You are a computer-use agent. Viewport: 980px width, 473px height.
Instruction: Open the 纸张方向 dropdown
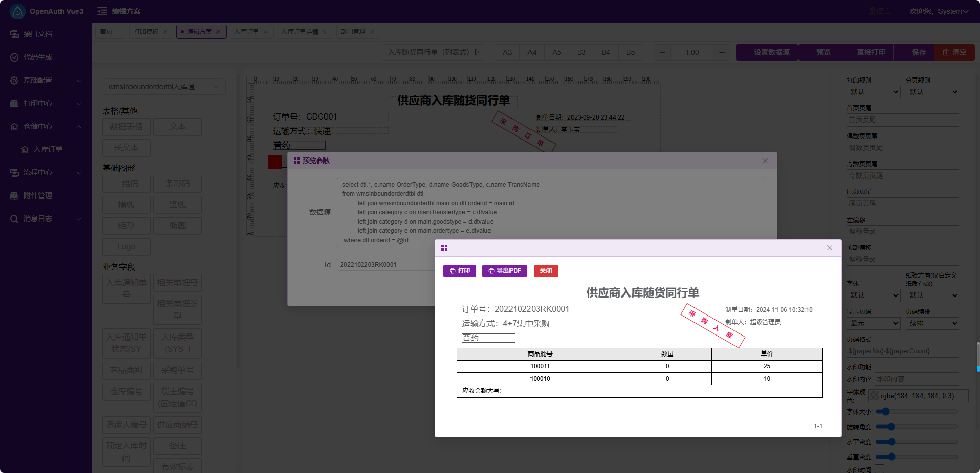932,295
